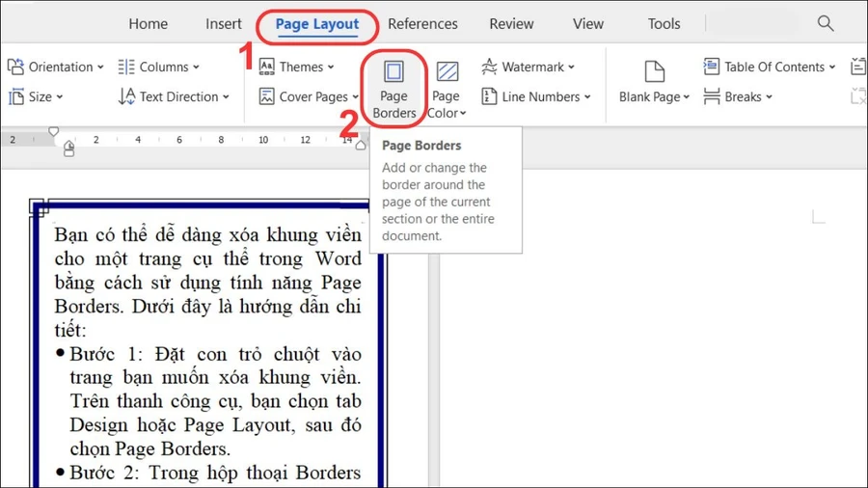The height and width of the screenshot is (488, 868).
Task: Switch to the View tab
Action: point(588,24)
